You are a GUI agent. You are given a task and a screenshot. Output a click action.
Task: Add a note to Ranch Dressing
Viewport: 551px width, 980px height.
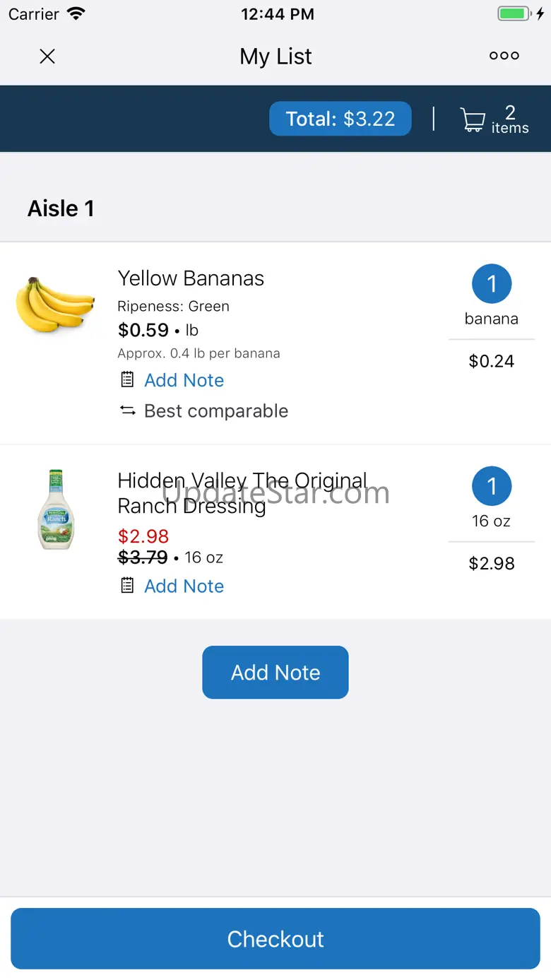tap(184, 586)
